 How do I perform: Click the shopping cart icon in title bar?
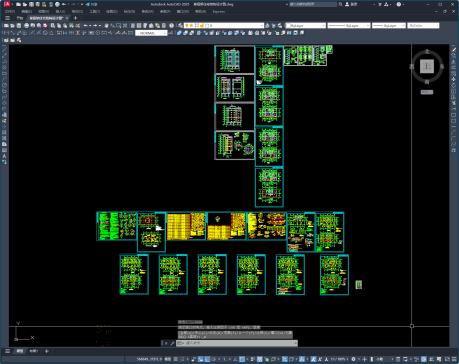tap(380, 4)
